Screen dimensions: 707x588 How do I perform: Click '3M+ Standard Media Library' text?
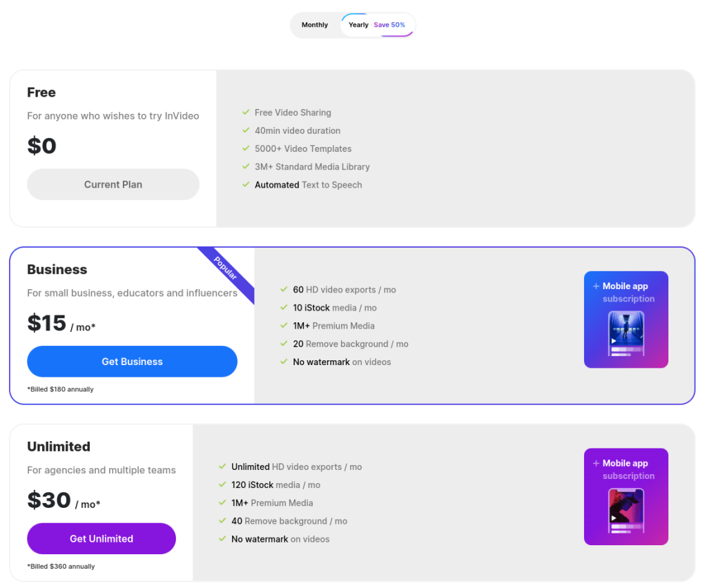pyautogui.click(x=312, y=167)
